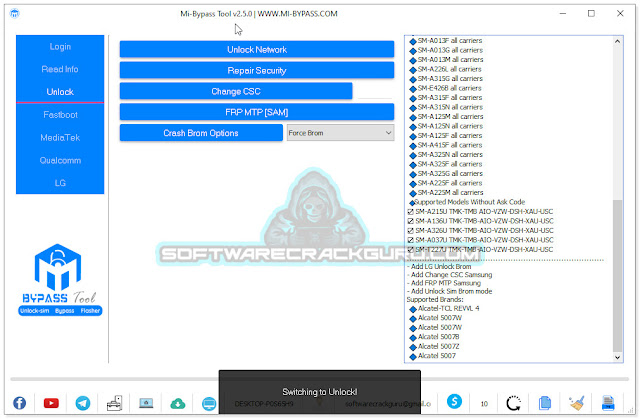Select the SM-A013F all carriers row
This screenshot has width=640, height=419.
pyautogui.click(x=446, y=41)
